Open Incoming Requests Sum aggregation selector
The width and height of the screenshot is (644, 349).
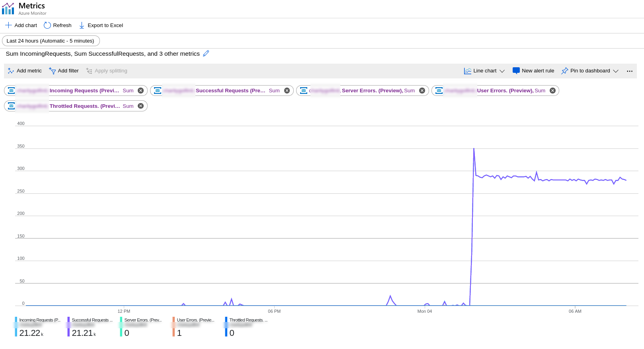(x=128, y=90)
